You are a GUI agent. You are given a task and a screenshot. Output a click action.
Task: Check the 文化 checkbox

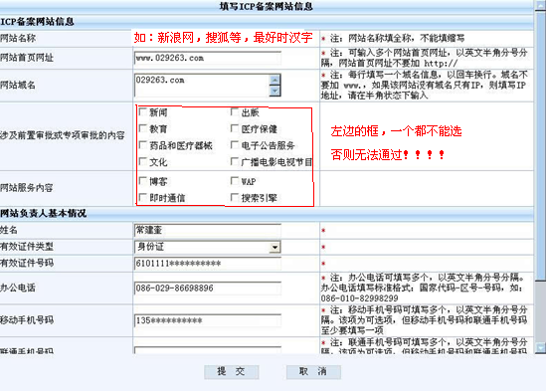coord(142,161)
